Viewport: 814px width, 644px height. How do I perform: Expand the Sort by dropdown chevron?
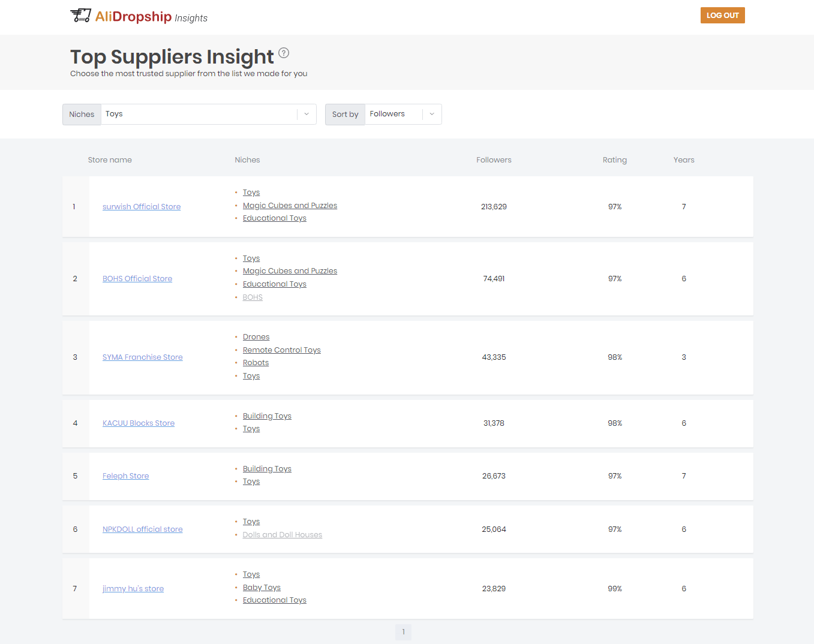(x=431, y=114)
